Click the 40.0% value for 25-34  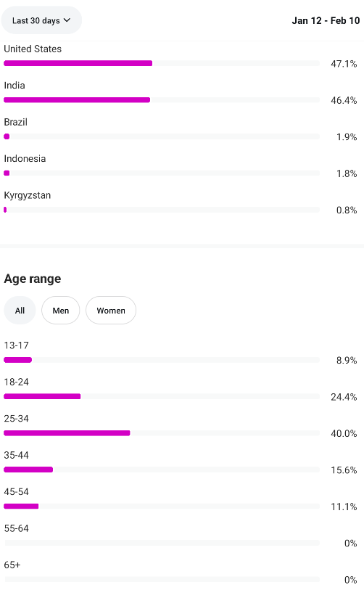pos(344,433)
